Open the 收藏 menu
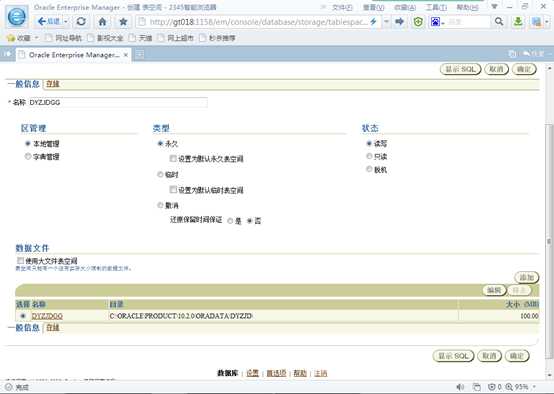Image resolution: width=554 pixels, height=394 pixels. pyautogui.click(x=405, y=7)
